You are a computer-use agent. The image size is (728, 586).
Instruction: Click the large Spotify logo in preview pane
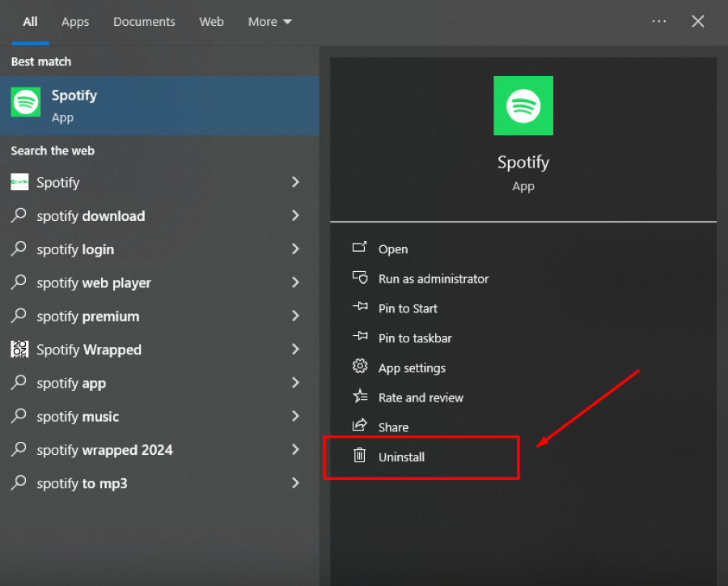[x=523, y=105]
